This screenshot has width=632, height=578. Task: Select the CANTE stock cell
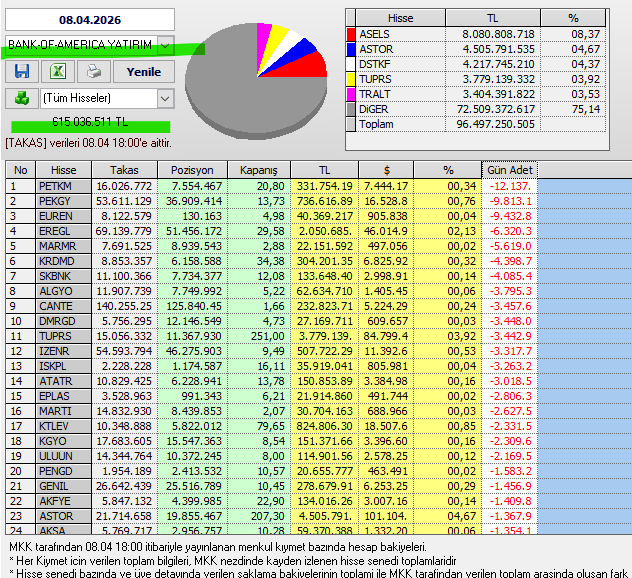(x=64, y=306)
